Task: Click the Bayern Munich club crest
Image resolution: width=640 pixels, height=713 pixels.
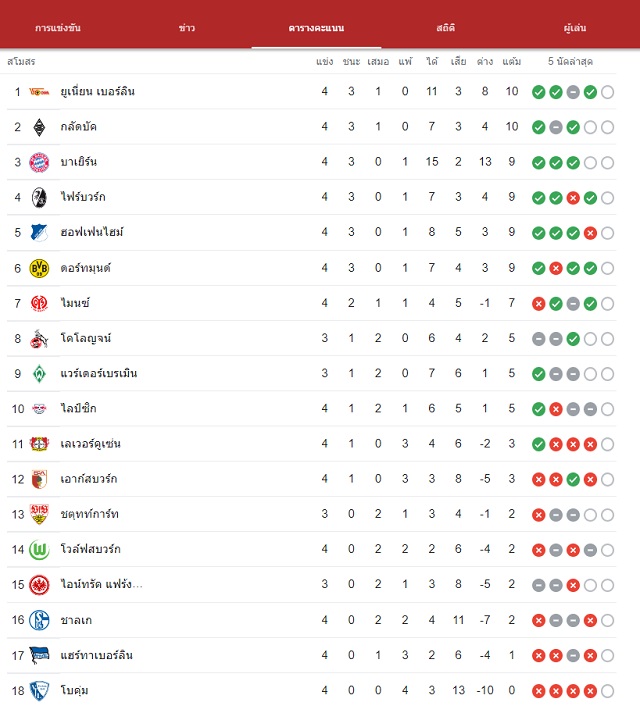Action: pos(39,162)
